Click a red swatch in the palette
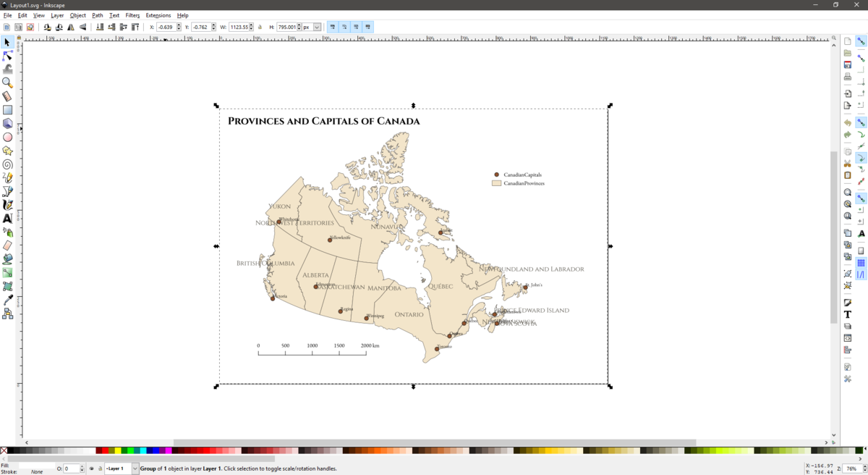This screenshot has height=475, width=868. coord(105,449)
